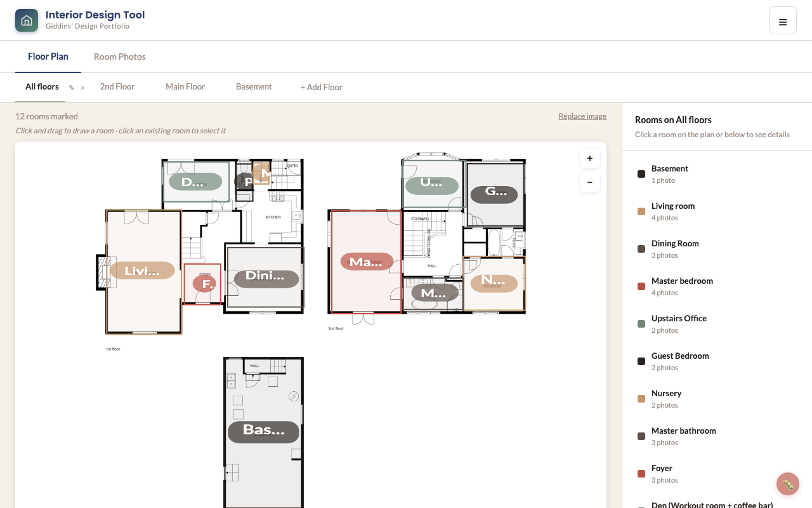
Task: Select the Dining room label on plan
Action: [266, 279]
